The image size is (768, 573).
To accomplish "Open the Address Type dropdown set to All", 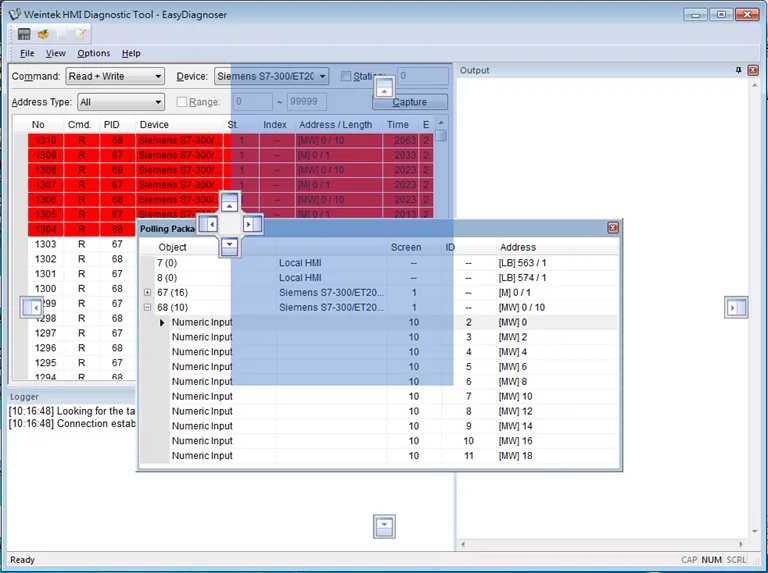I will (x=120, y=102).
